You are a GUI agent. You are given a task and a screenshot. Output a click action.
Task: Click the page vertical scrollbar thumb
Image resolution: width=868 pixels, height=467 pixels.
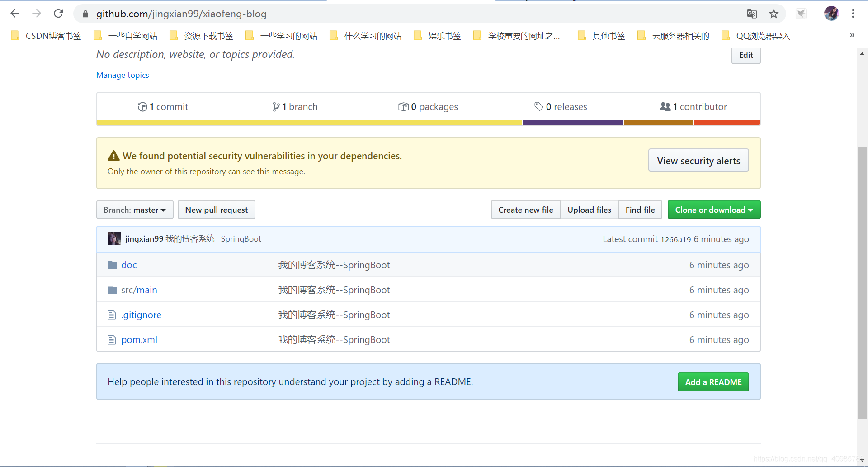coord(862,283)
